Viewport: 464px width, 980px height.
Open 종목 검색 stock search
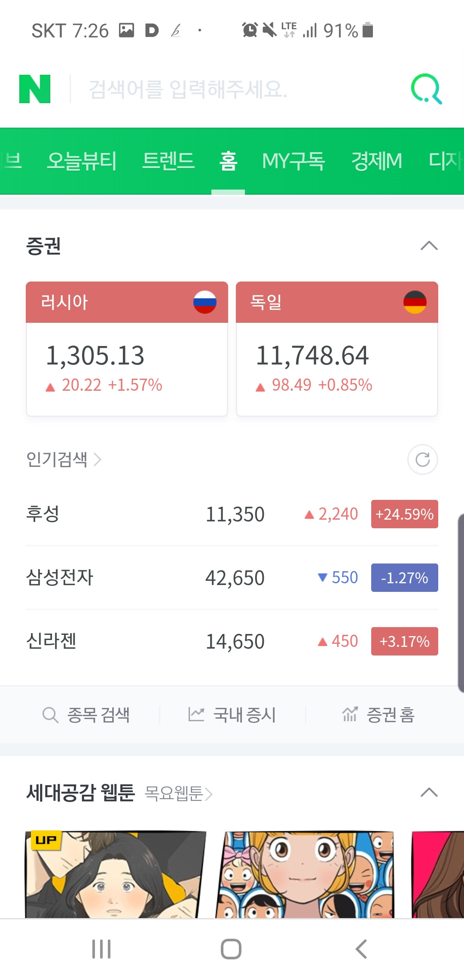pos(86,715)
